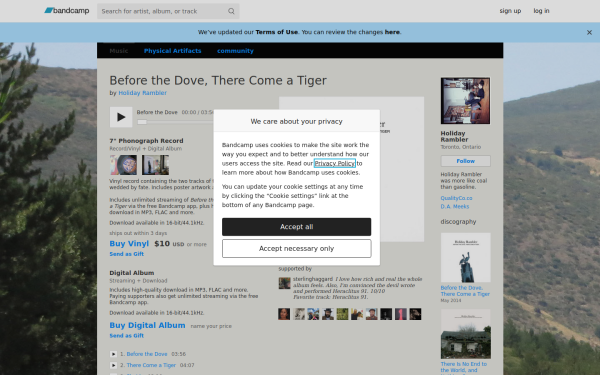Open the Physical Artifacts tab
Screen dimensions: 600x375
click(173, 51)
